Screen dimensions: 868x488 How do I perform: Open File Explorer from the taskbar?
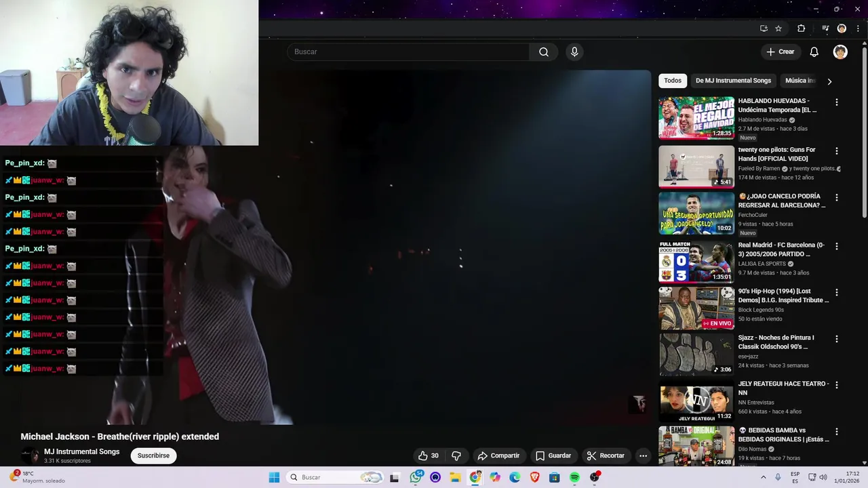pos(455,477)
